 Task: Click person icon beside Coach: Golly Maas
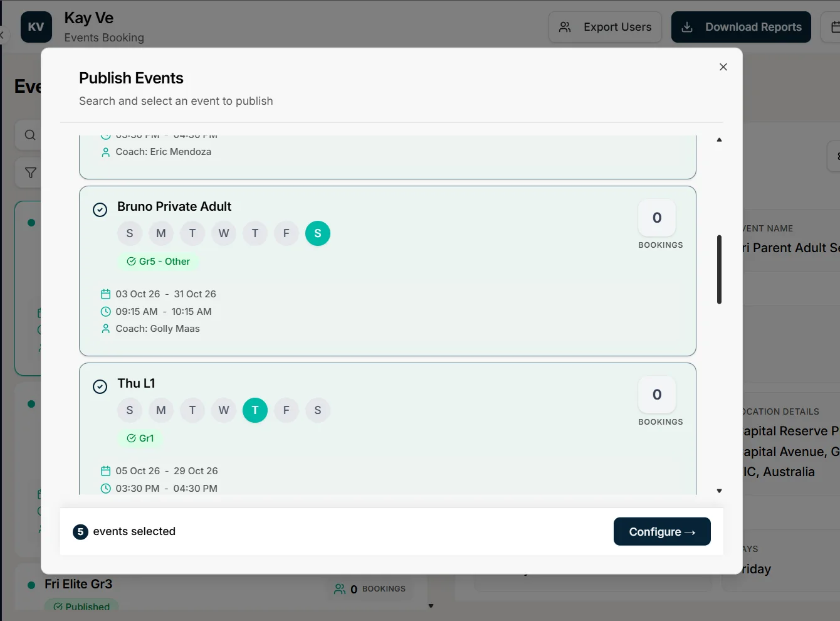point(106,329)
